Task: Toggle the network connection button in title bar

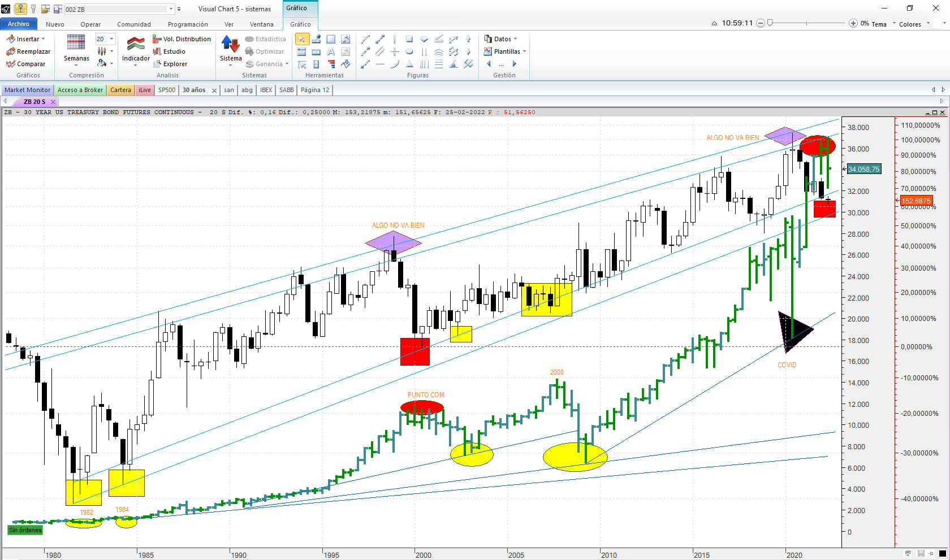Action: click(20, 9)
